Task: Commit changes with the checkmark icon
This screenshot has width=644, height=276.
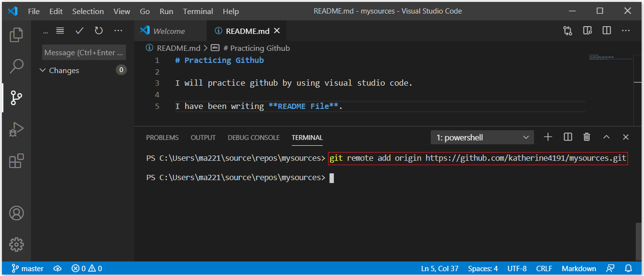Action: click(x=79, y=31)
